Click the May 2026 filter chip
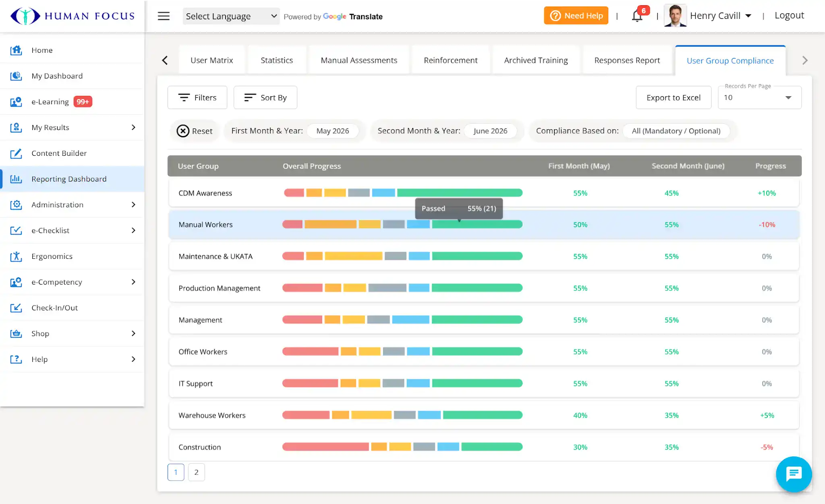This screenshot has width=825, height=504. (333, 131)
